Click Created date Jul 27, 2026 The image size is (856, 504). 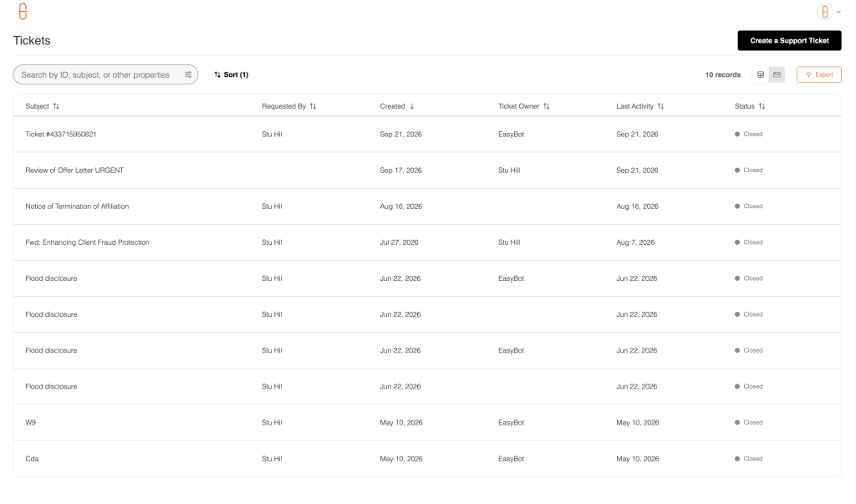point(399,242)
